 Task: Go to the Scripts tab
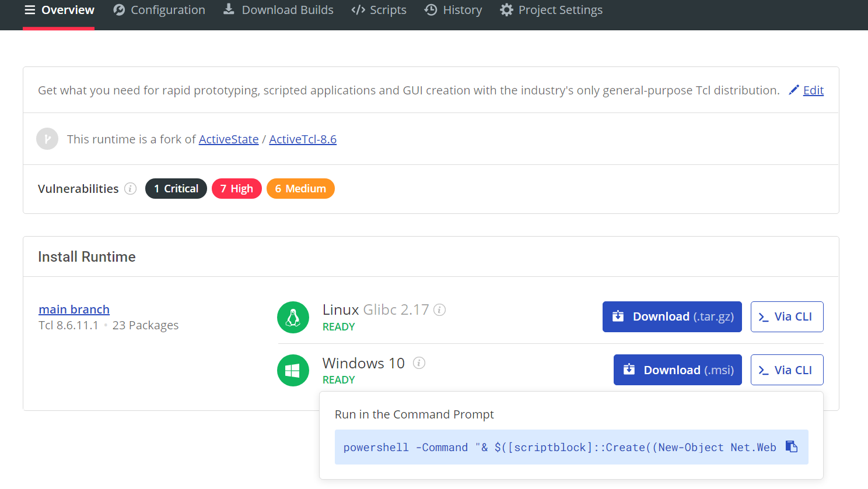point(379,10)
